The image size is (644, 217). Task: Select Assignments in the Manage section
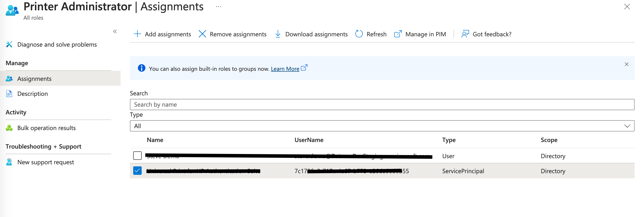tap(60, 79)
